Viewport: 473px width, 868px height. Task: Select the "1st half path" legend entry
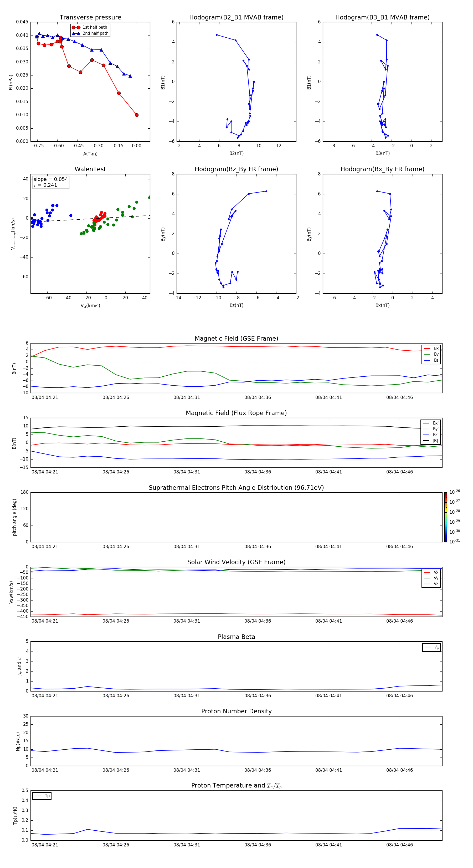point(90,27)
